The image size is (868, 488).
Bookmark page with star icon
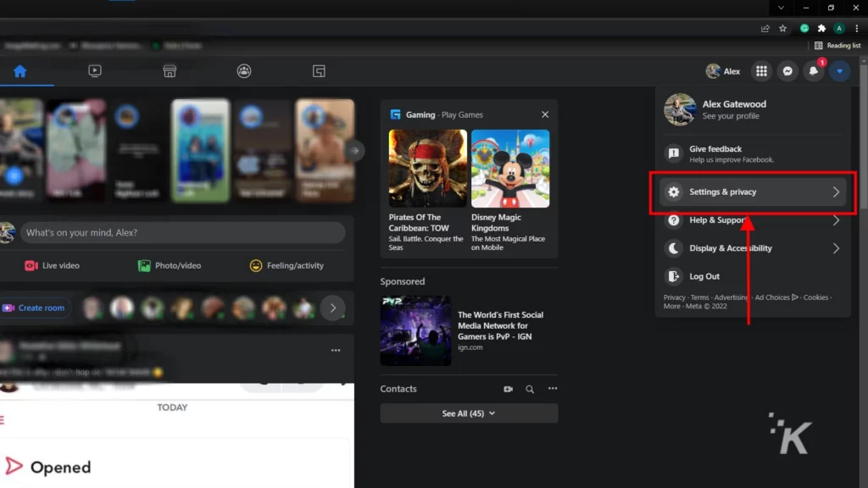[x=782, y=28]
